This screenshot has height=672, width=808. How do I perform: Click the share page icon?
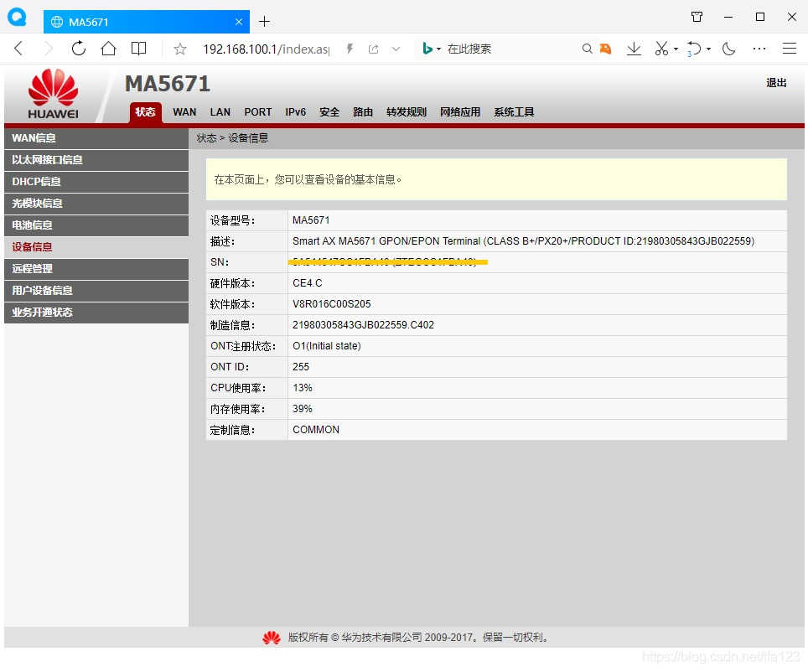(x=374, y=49)
